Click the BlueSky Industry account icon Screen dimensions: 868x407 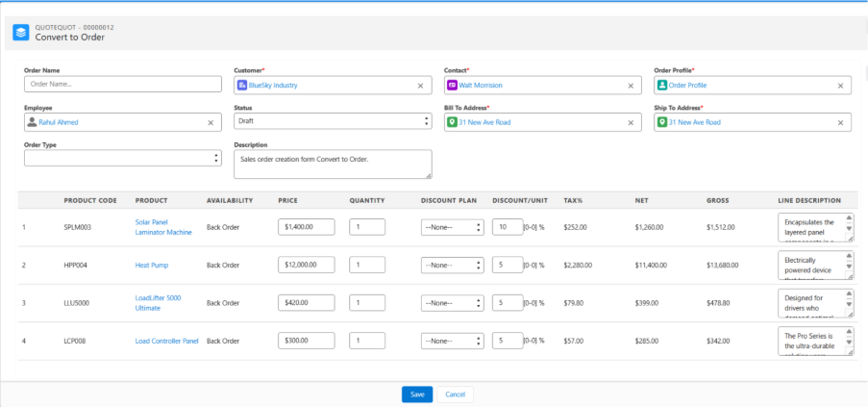click(241, 86)
